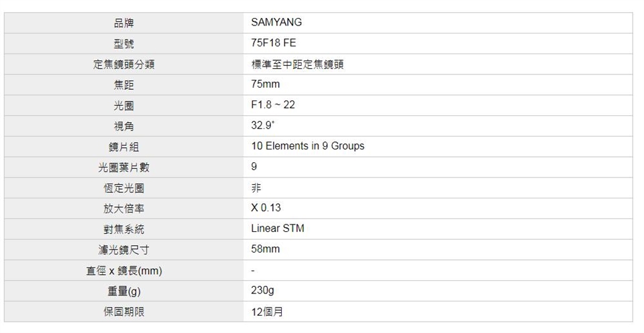Click the 恆定光圈 label cell
Viewport: 644px width, 333px height.
tap(125, 188)
